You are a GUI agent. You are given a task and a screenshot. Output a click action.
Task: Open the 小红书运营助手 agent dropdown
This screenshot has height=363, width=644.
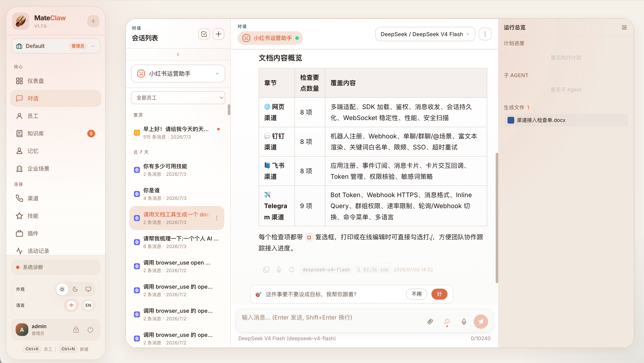(x=178, y=73)
